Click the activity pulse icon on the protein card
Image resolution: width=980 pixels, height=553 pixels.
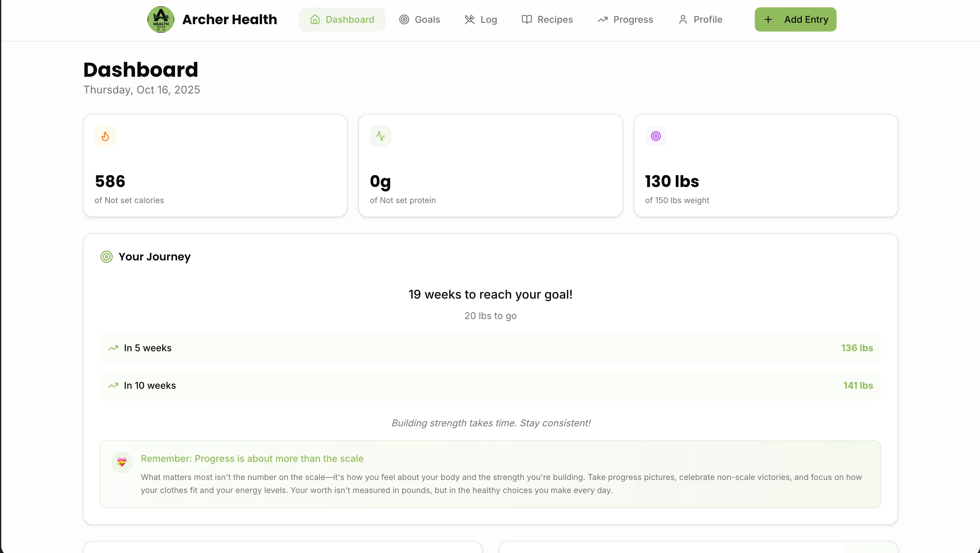[380, 136]
